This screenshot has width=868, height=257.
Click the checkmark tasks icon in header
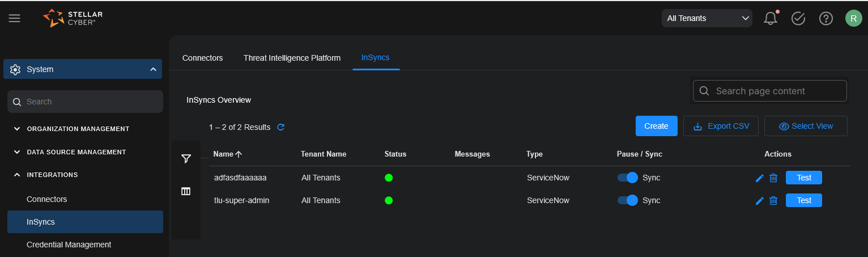tap(798, 18)
